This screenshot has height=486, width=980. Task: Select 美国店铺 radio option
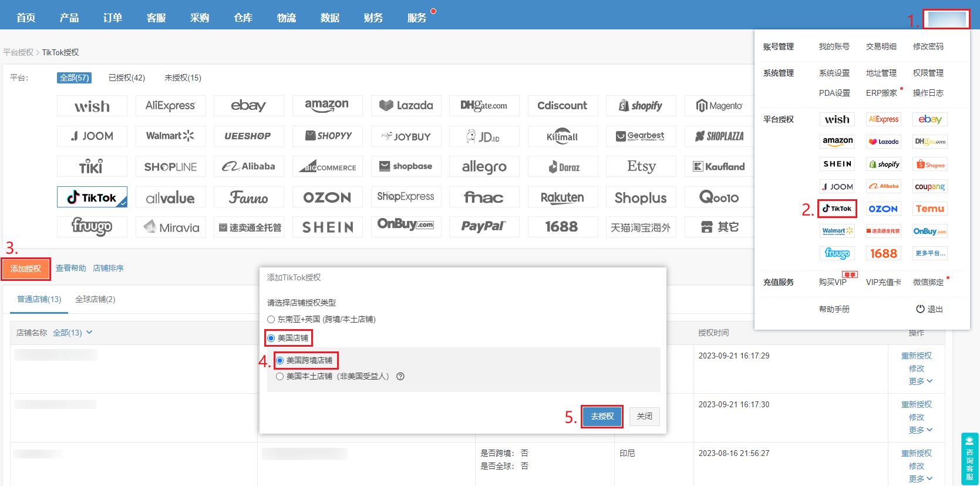click(x=271, y=338)
